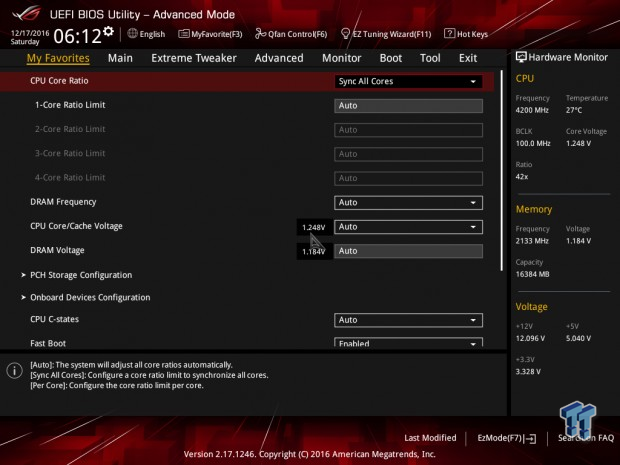Viewport: 620px width, 465px height.
Task: Click the 1.248V voltage readout beside CPU Core/Cache
Action: [x=314, y=227]
